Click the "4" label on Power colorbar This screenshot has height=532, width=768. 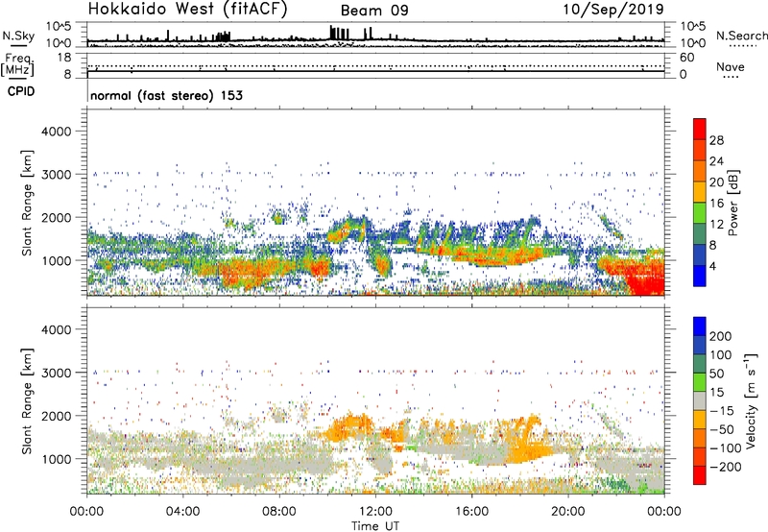712,266
